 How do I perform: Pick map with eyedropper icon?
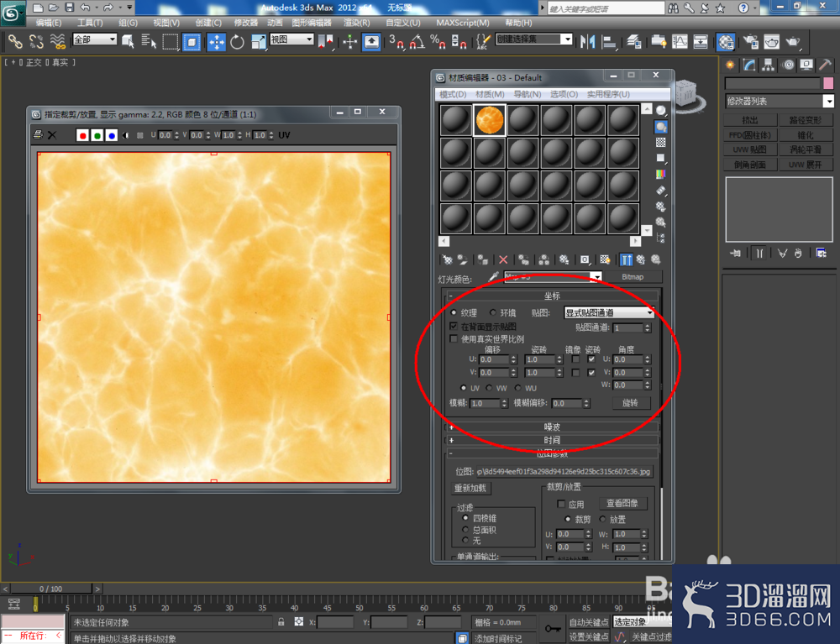coord(493,276)
